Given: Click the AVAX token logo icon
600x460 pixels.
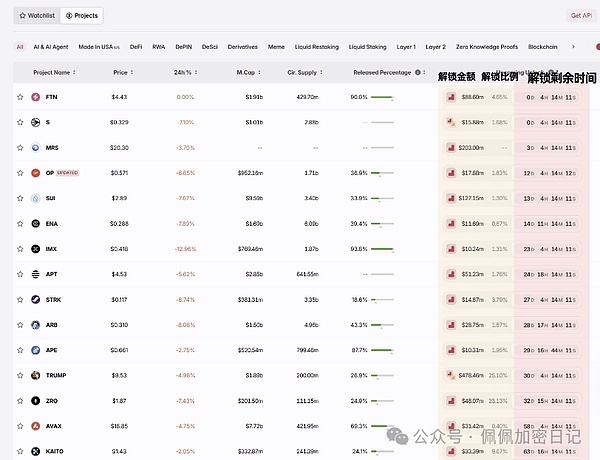Looking at the screenshot, I should pyautogui.click(x=36, y=426).
